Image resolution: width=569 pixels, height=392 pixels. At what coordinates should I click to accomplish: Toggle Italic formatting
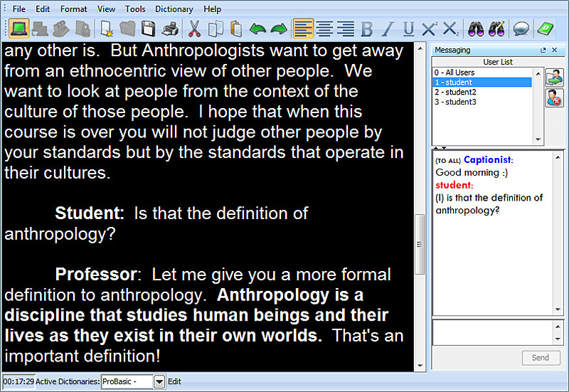point(388,29)
